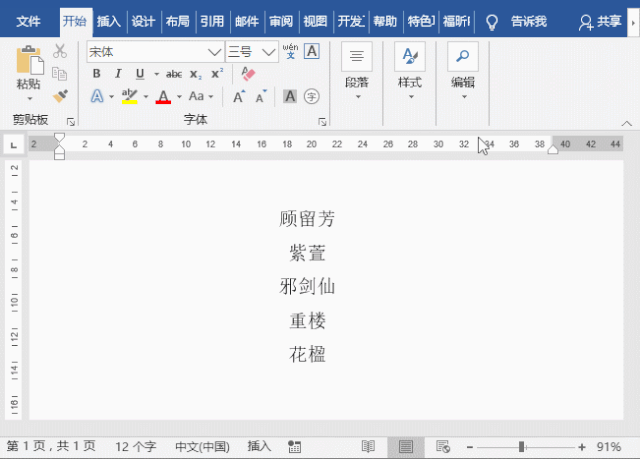Click the 12 个字 word count

tap(137, 447)
